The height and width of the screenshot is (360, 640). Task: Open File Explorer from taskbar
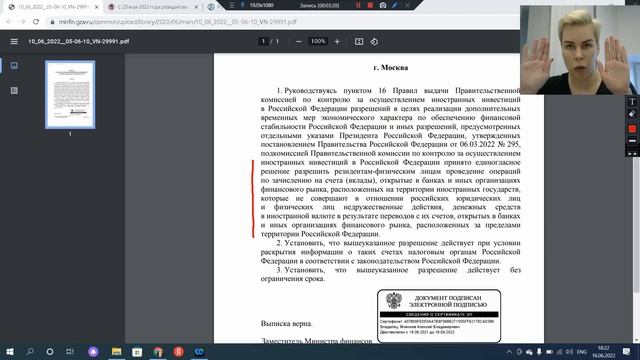tap(116, 351)
